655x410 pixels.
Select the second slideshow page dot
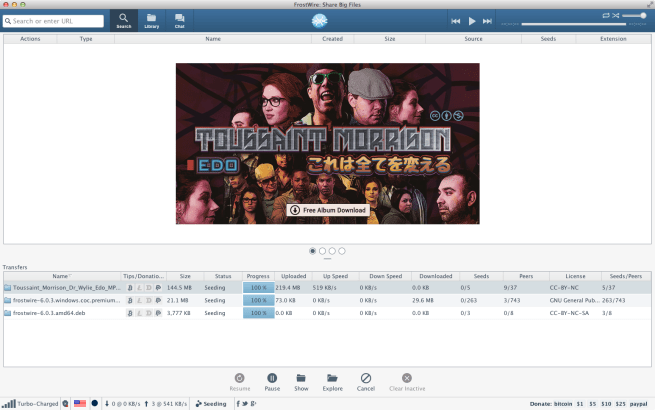point(322,251)
